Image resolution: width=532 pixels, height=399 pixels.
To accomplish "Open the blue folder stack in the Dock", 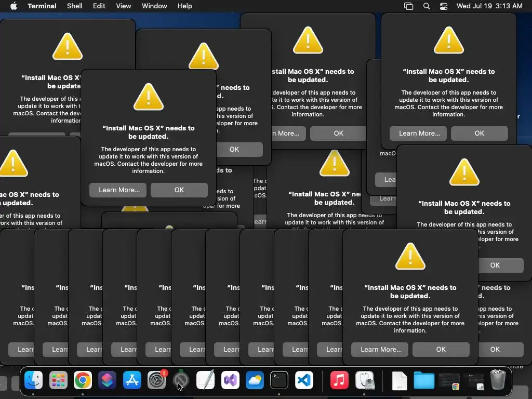I will tap(424, 380).
